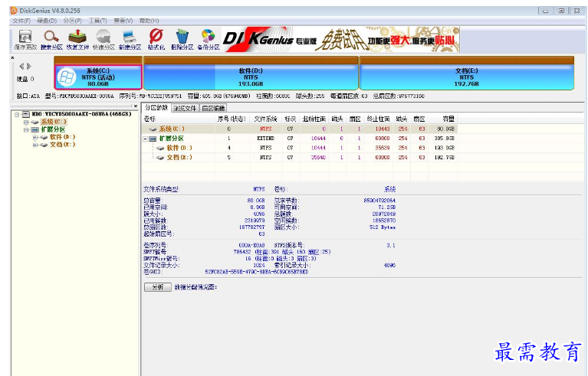Click drive icon of 系统(C:) table row

(x=153, y=129)
